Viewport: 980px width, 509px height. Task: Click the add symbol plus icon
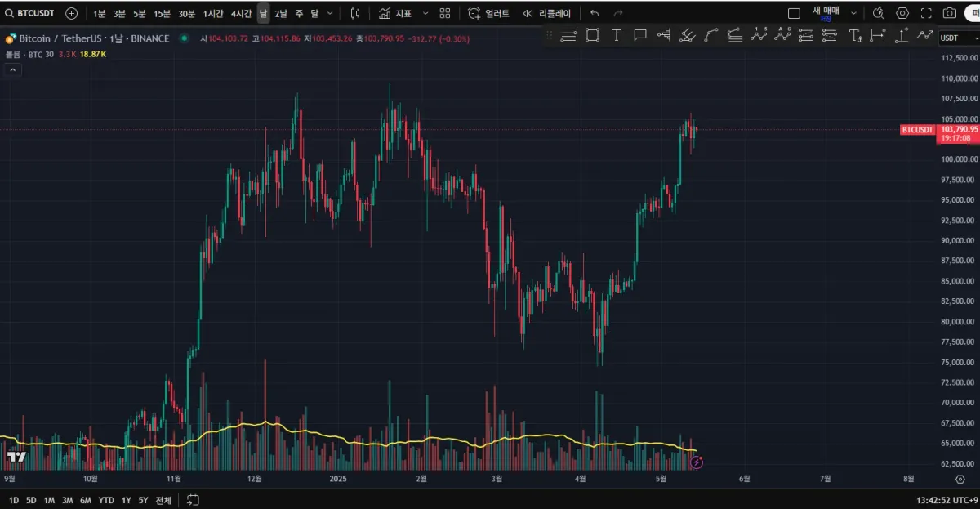tap(72, 13)
